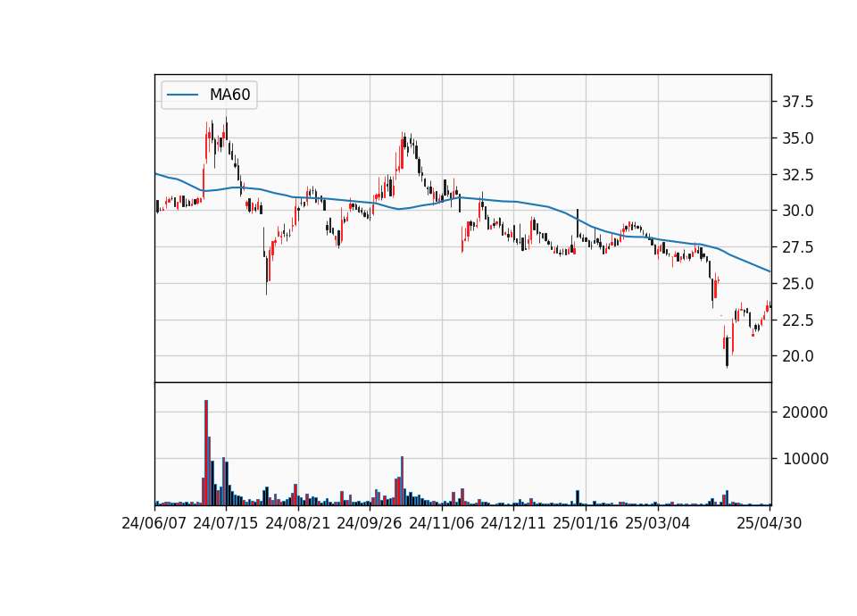Click the MA60 blue legend line sample
The image size is (857, 616).
(x=182, y=95)
